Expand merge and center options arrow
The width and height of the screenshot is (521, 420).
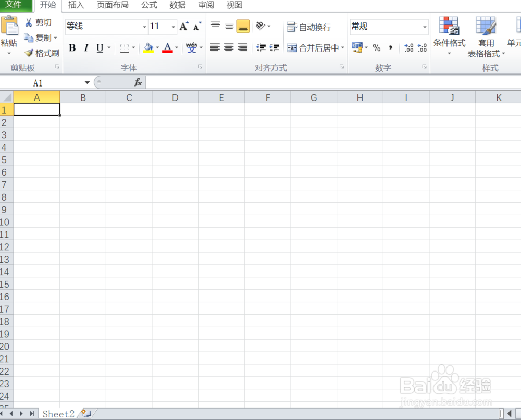[342, 48]
